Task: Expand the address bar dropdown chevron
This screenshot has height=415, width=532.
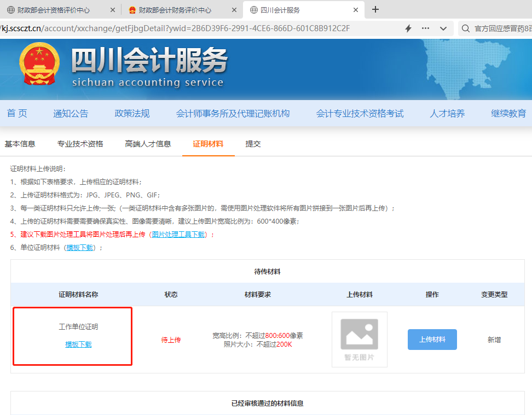Action: (443, 28)
